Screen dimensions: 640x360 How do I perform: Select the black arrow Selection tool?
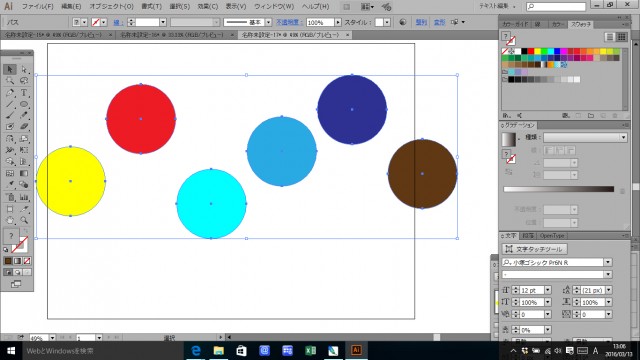coord(10,69)
